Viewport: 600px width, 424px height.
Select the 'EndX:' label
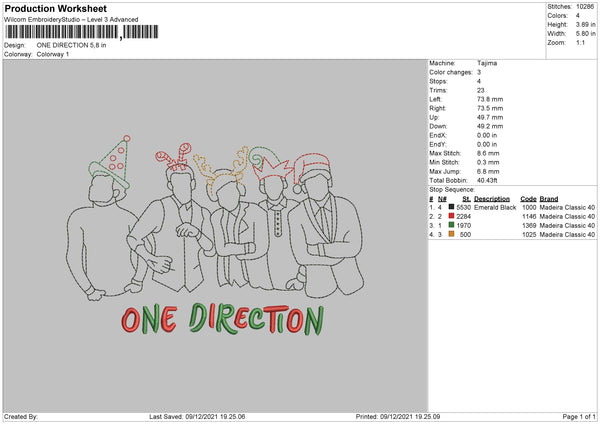coord(438,135)
